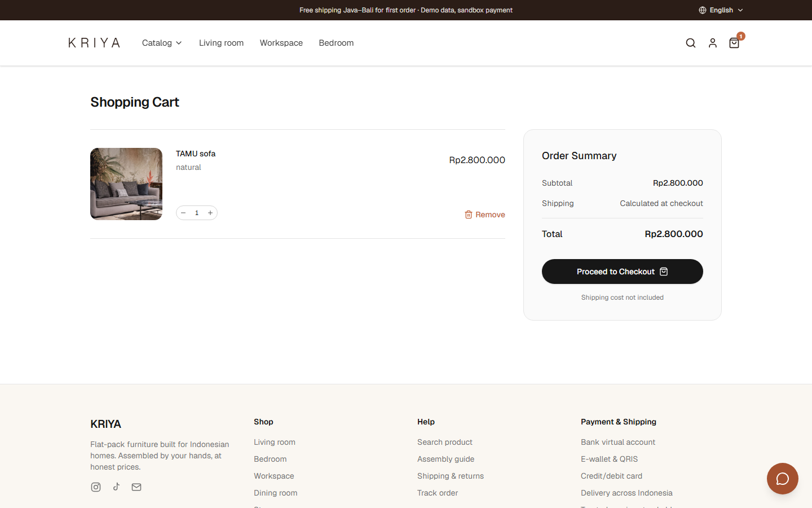Go to Living room in navigation bar
The width and height of the screenshot is (812, 508).
coord(221,43)
